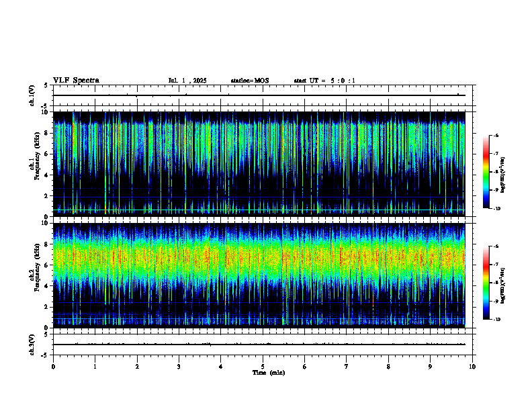Click inside the ch.2 spectrogram panel
The height and width of the screenshot is (411, 532).
coord(259,275)
